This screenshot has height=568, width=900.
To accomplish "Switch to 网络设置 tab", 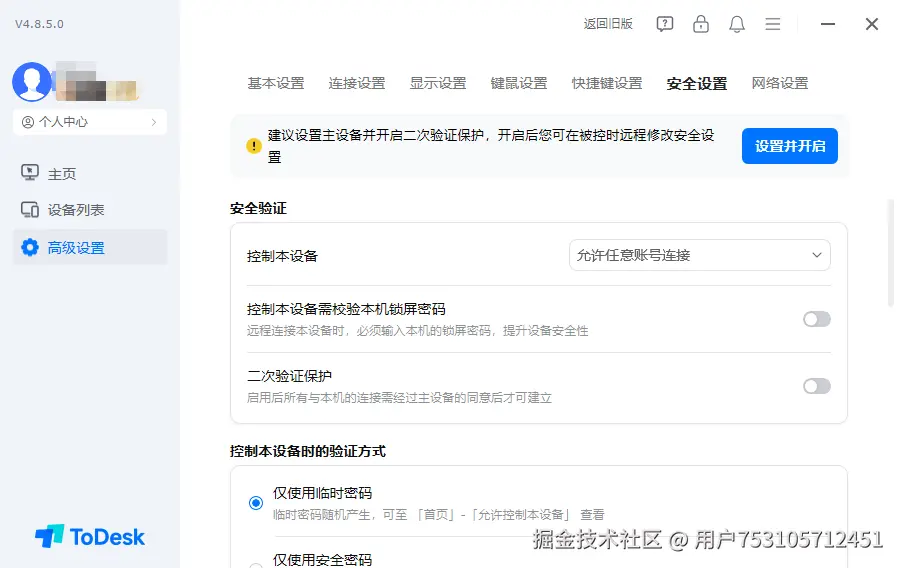I will [x=780, y=83].
